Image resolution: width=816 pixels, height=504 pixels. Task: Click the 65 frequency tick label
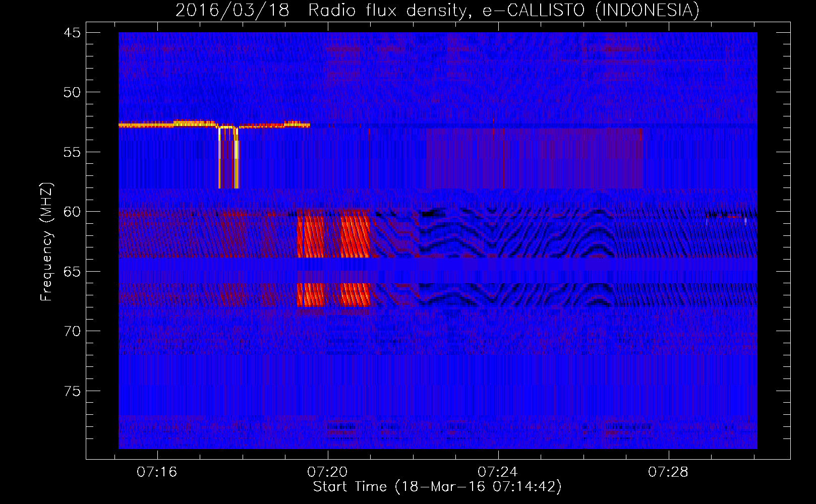[x=72, y=272]
